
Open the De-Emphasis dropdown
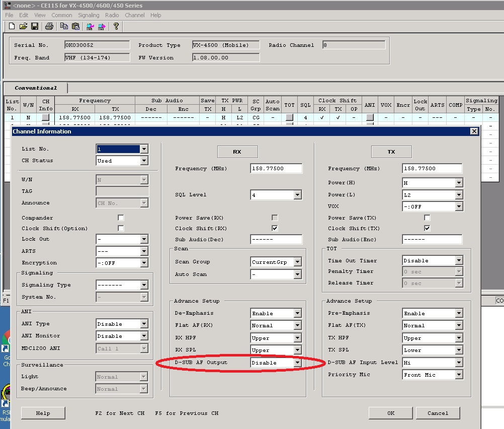[x=298, y=313]
